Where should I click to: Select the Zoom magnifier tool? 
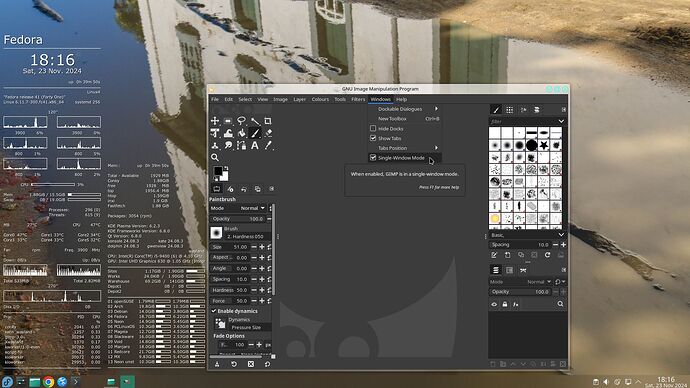pos(215,157)
